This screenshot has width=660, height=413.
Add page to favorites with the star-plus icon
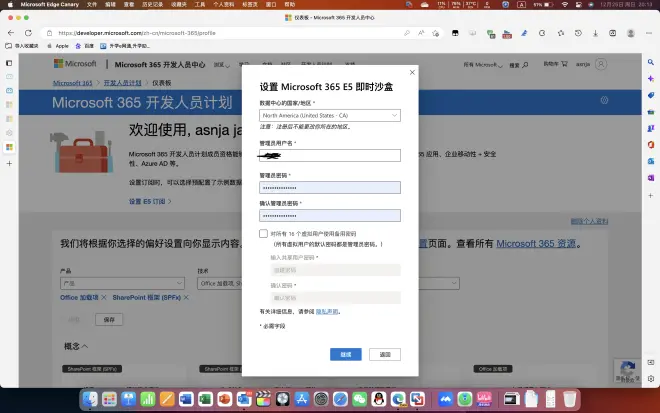436,33
